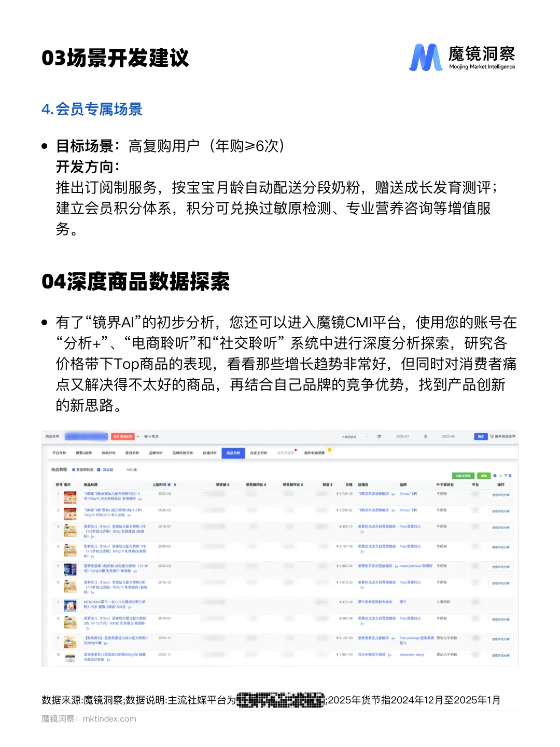The image size is (560, 747).
Task: Click 查看评论分析 for row 10
Action: point(501,656)
